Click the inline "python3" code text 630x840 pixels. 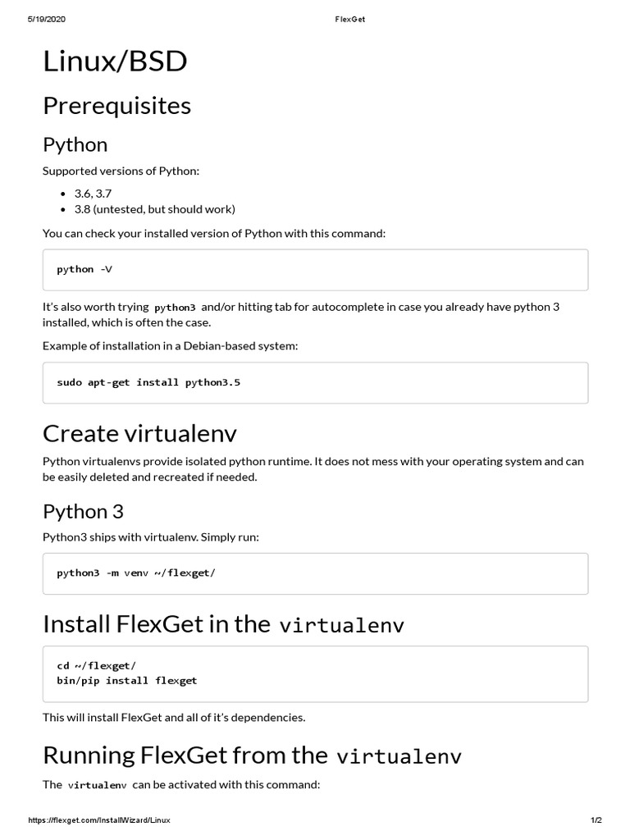pyautogui.click(x=175, y=307)
